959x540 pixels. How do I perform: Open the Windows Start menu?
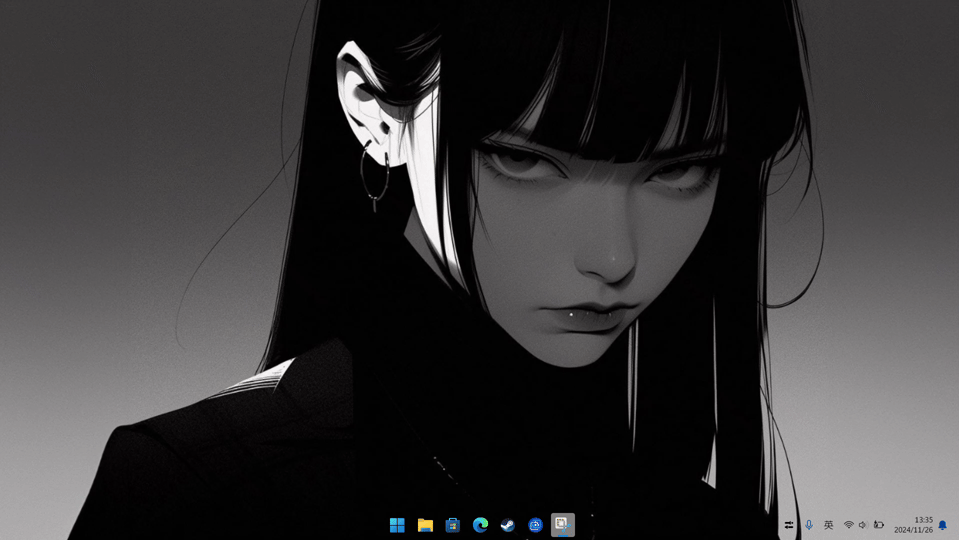click(397, 525)
